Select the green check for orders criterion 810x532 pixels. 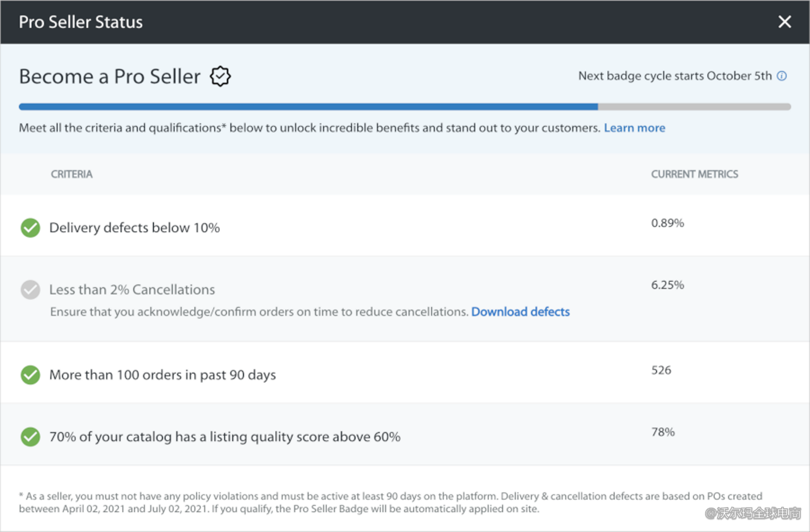point(30,374)
